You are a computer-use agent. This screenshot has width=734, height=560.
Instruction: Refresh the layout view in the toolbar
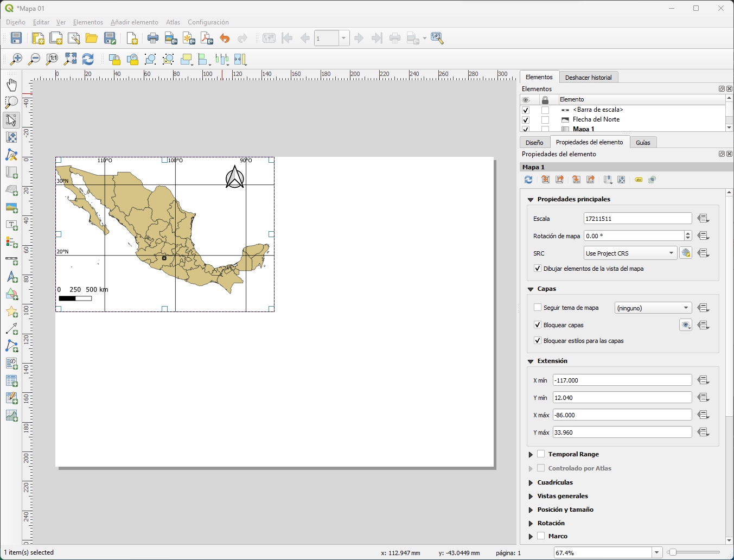pos(88,59)
